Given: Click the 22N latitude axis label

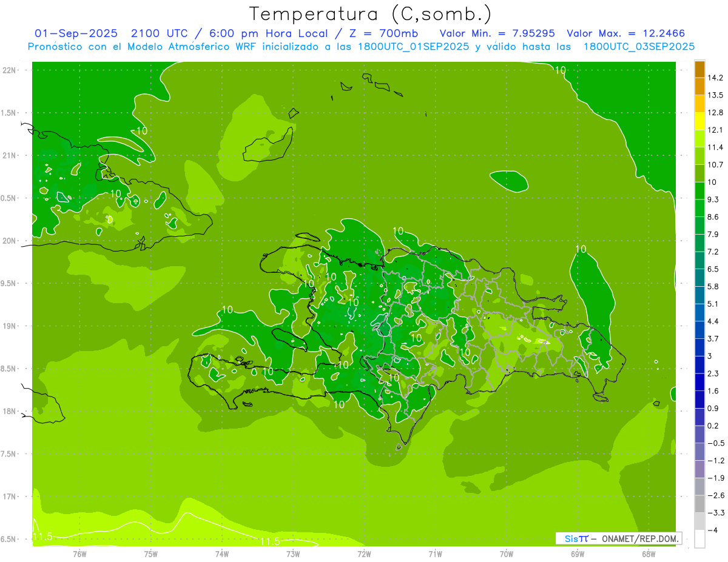Looking at the screenshot, I should coord(10,70).
